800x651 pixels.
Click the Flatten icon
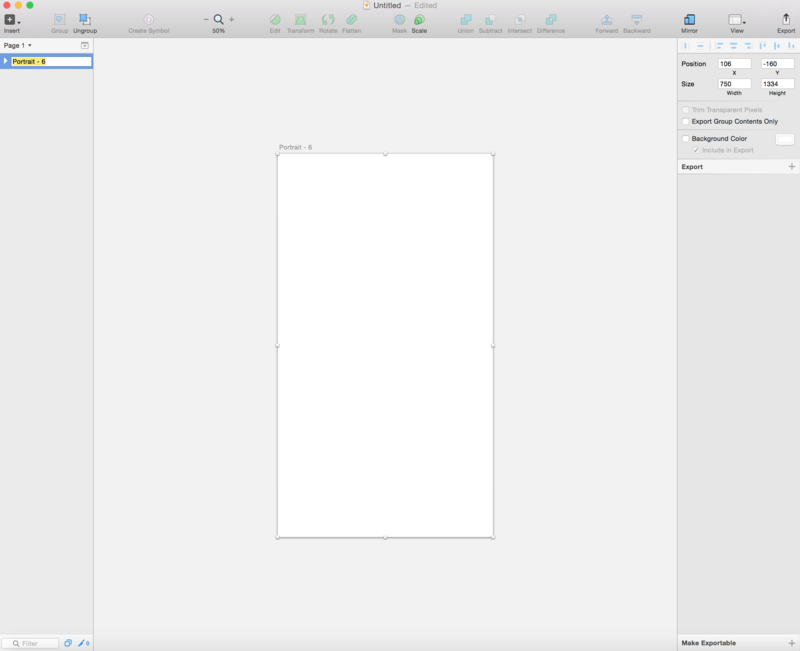352,20
